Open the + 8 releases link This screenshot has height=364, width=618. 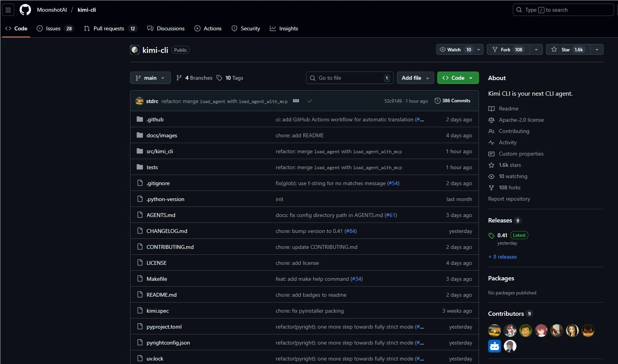pos(503,257)
